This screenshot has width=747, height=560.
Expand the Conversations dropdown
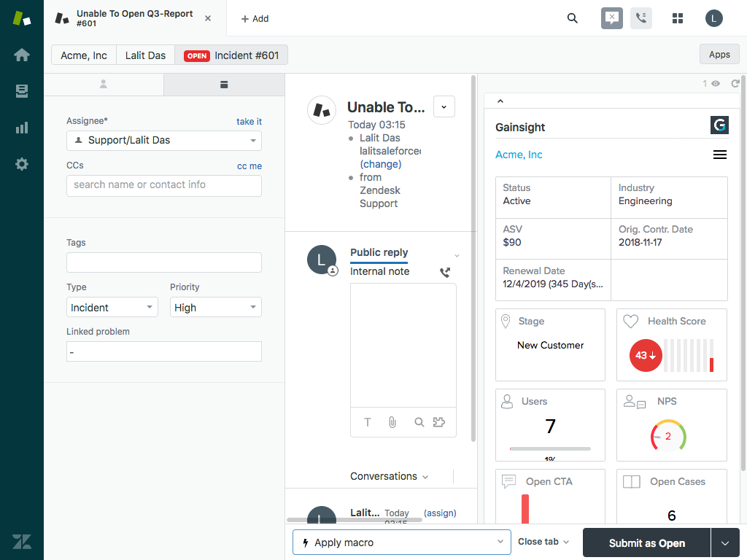point(389,476)
